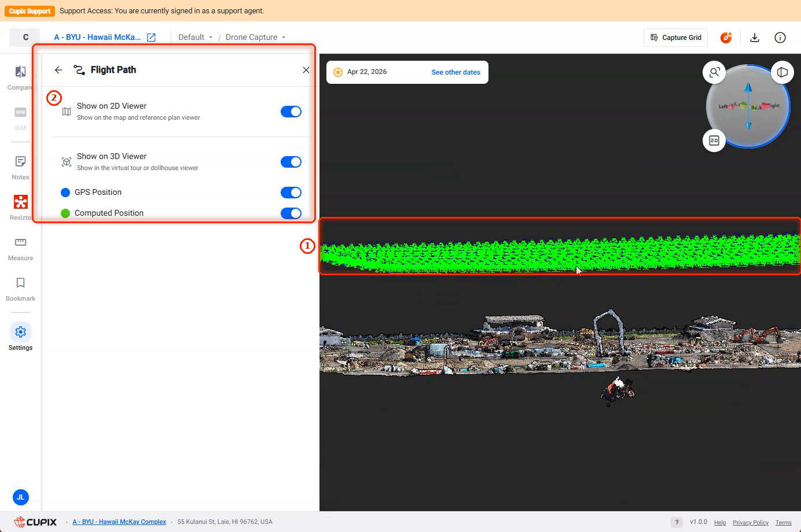The height and width of the screenshot is (532, 801).
Task: Click the question mark help button
Action: [x=677, y=522]
